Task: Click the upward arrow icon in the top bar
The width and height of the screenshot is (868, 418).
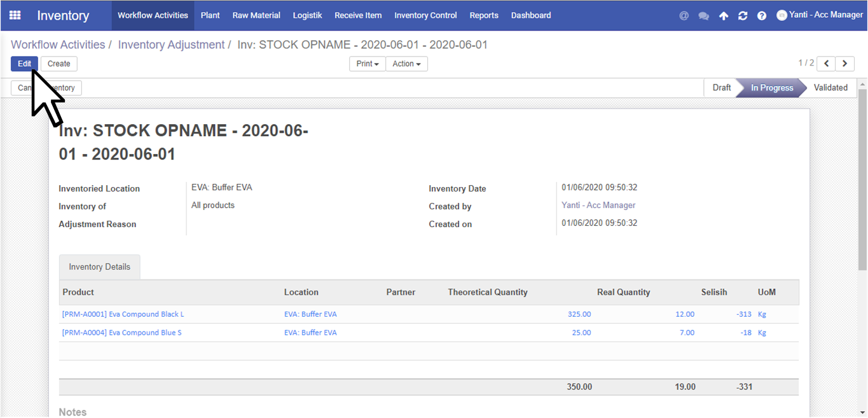Action: click(x=724, y=16)
